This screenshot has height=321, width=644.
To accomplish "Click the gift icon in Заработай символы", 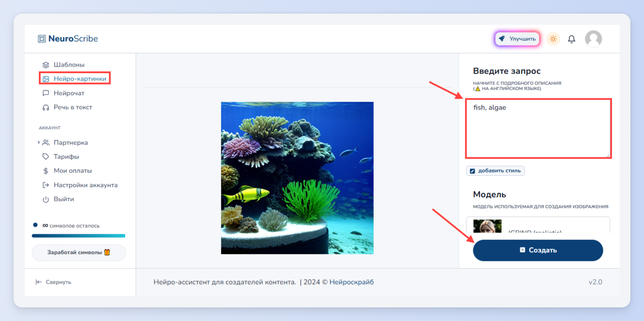I will pyautogui.click(x=107, y=252).
